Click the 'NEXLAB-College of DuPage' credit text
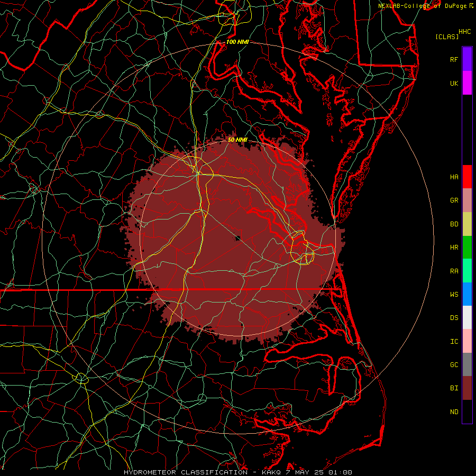The width and height of the screenshot is (476, 476). coord(422,6)
